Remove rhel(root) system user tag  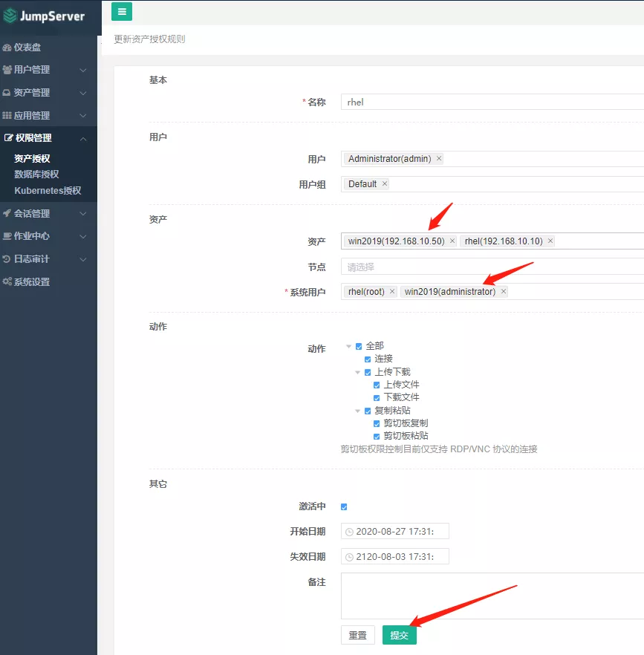tap(392, 292)
